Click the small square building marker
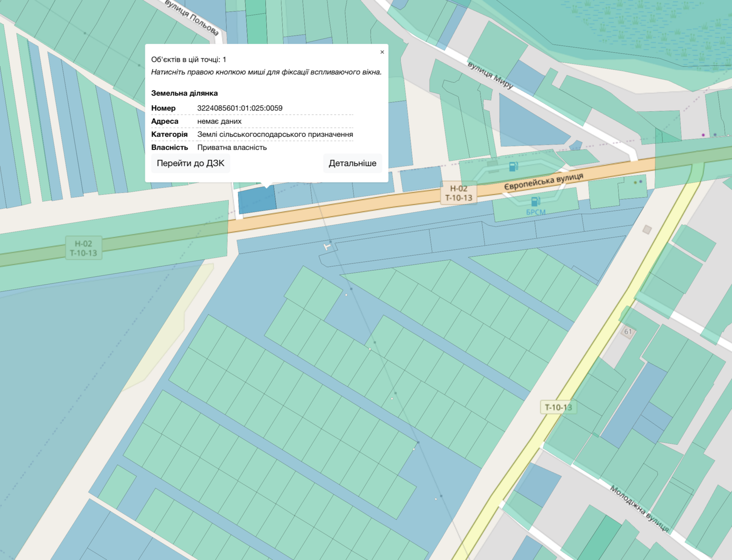The image size is (732, 560). [647, 229]
